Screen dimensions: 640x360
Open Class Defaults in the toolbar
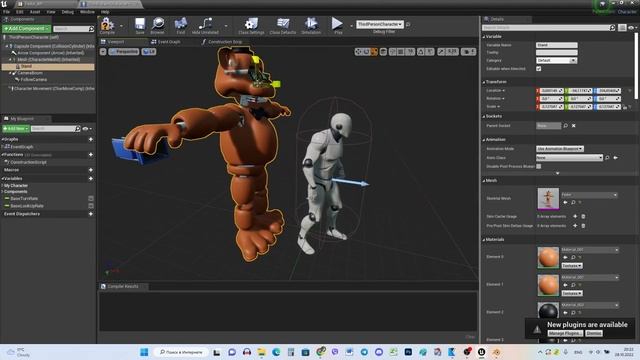(x=283, y=24)
